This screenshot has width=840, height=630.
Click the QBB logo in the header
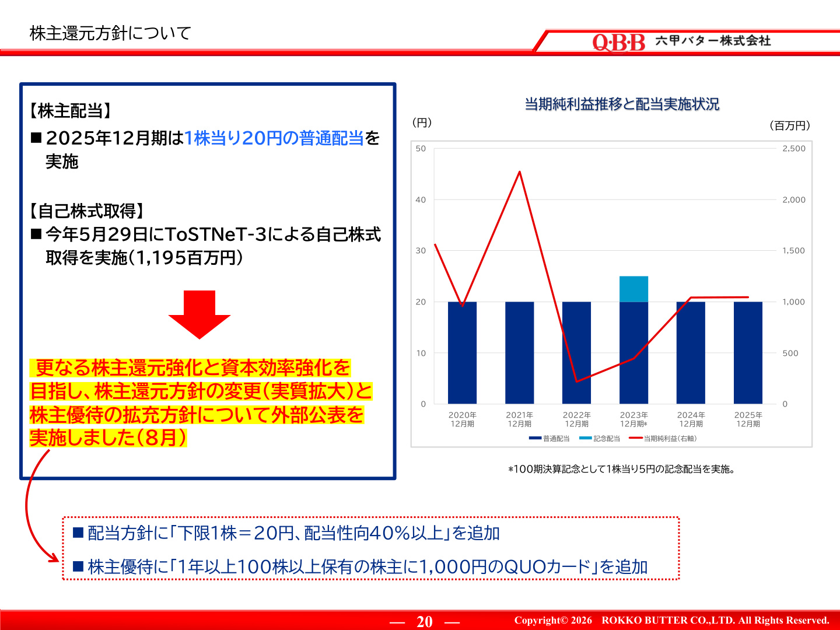point(619,42)
